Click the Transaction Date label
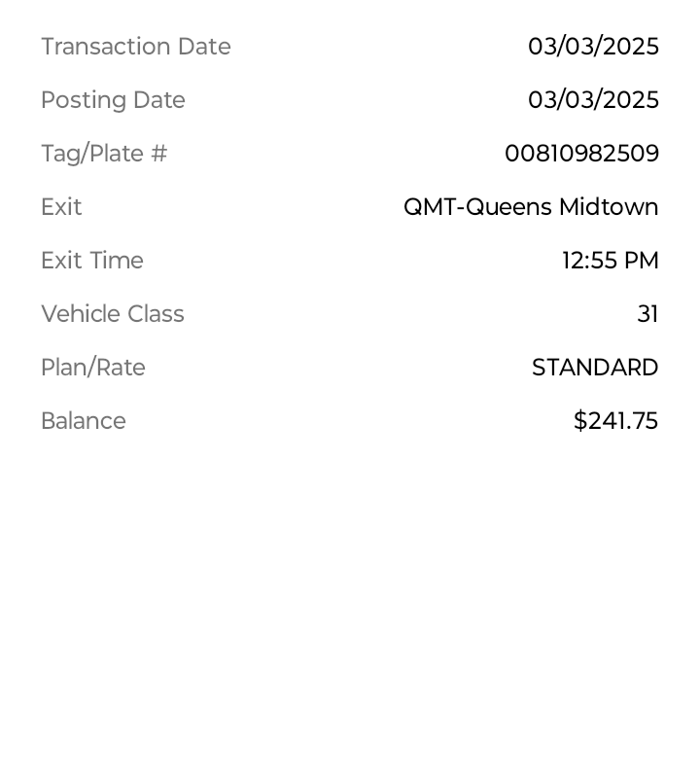Screen dimensions: 700x778 coord(136,47)
